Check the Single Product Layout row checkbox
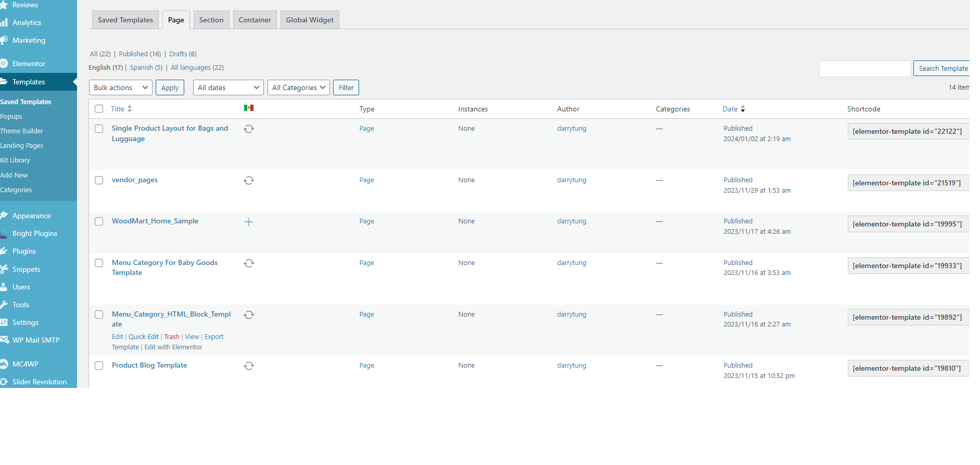Viewport: 980px width, 465px height. pyautogui.click(x=99, y=129)
